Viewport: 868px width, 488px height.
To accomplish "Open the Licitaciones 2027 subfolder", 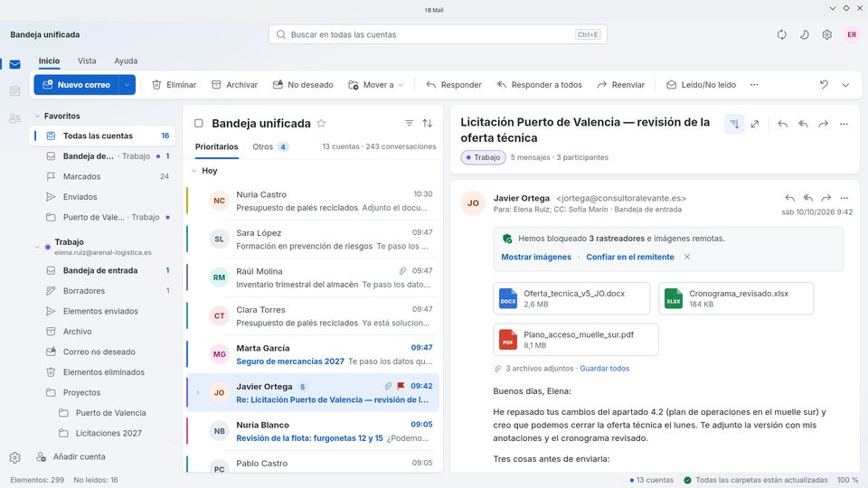I will click(102, 433).
